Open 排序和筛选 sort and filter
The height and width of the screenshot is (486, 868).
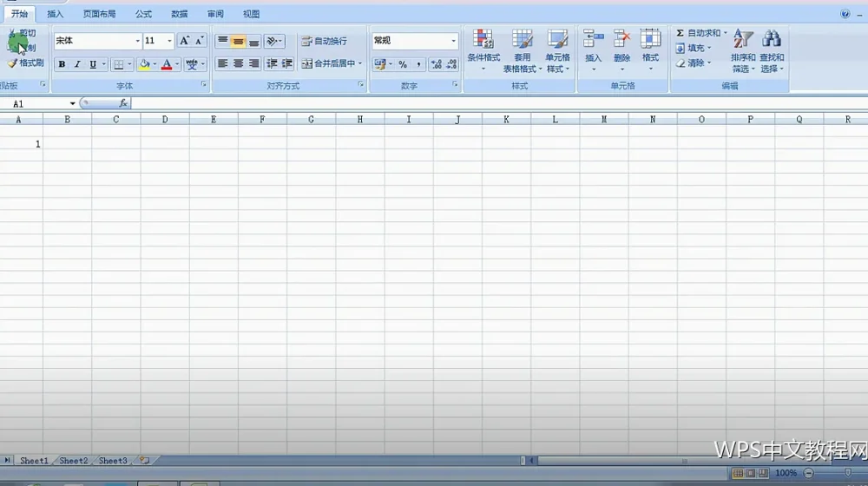[743, 50]
